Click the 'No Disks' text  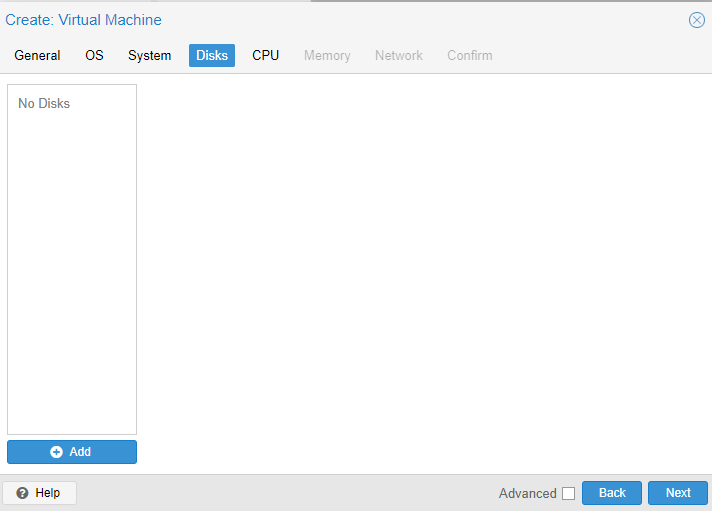point(44,104)
